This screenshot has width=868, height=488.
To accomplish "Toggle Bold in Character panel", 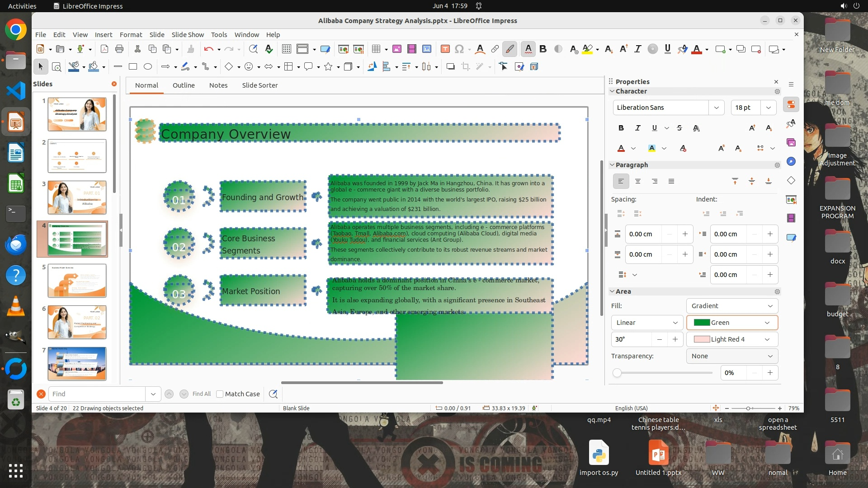I will click(x=621, y=128).
